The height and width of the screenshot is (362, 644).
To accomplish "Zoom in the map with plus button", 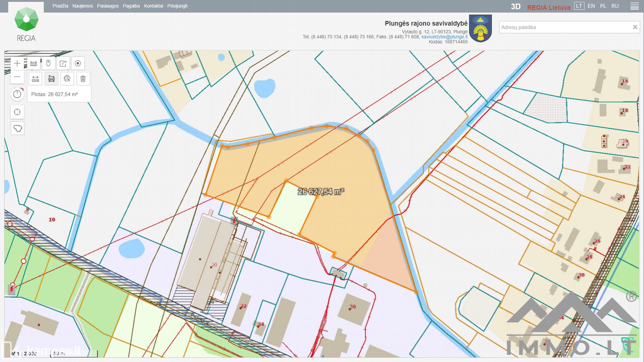I will tap(17, 63).
